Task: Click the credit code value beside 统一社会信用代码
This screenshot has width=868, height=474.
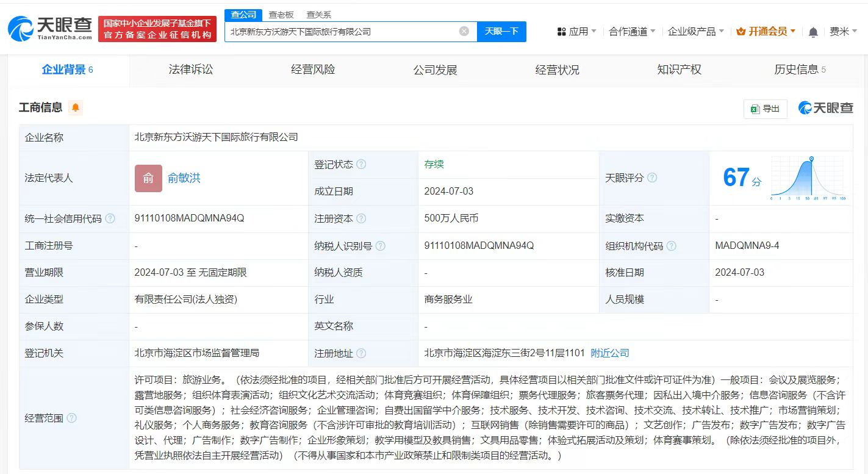Action: [x=189, y=218]
